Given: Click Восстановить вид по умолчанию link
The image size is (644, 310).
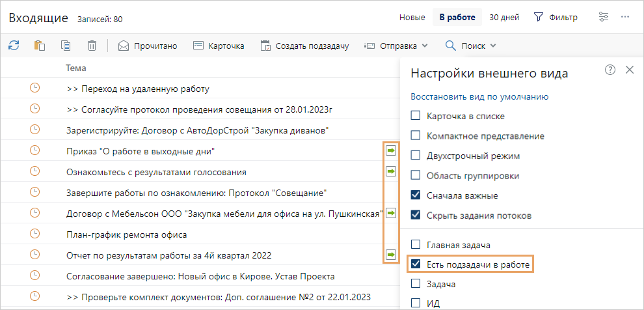Looking at the screenshot, I should [x=480, y=97].
